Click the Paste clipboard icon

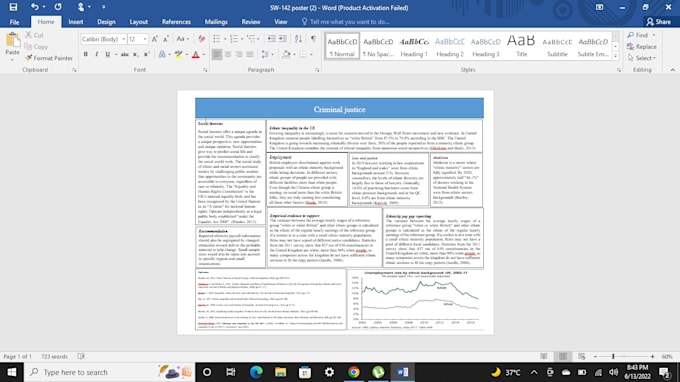13,41
